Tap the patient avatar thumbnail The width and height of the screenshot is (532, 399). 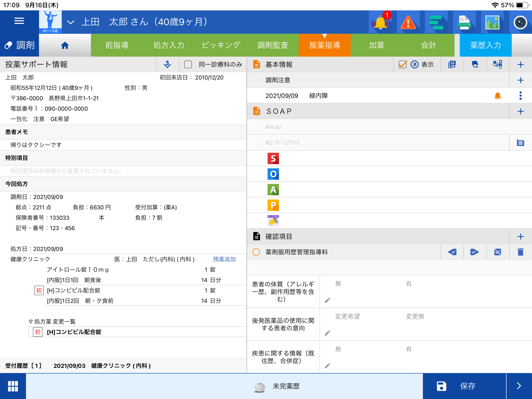pos(50,22)
